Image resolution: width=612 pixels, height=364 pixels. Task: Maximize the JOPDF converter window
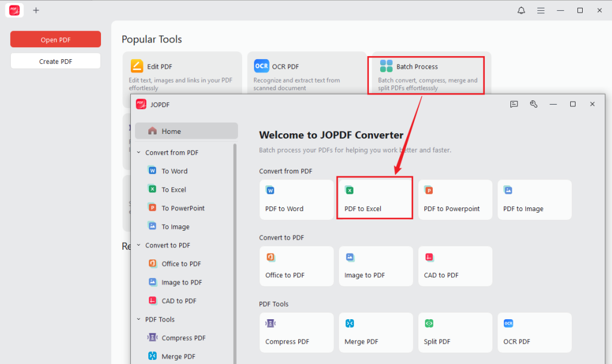tap(573, 104)
